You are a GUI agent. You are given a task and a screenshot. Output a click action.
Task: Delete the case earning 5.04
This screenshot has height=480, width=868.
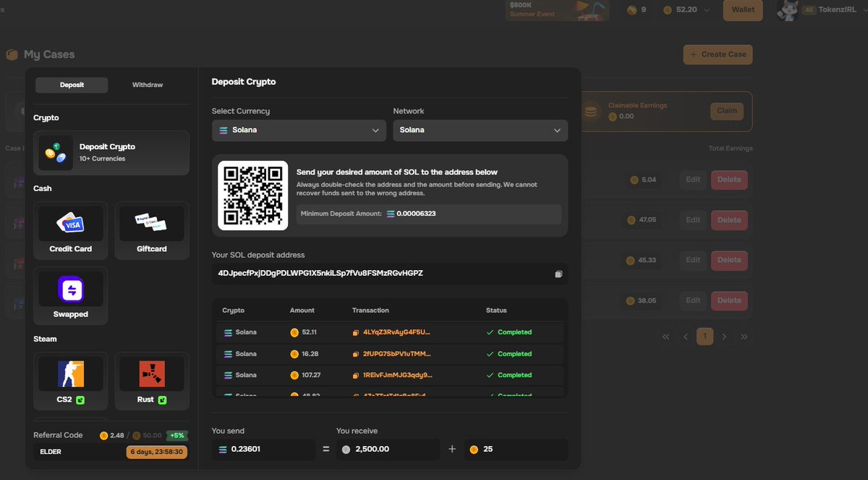tap(729, 180)
